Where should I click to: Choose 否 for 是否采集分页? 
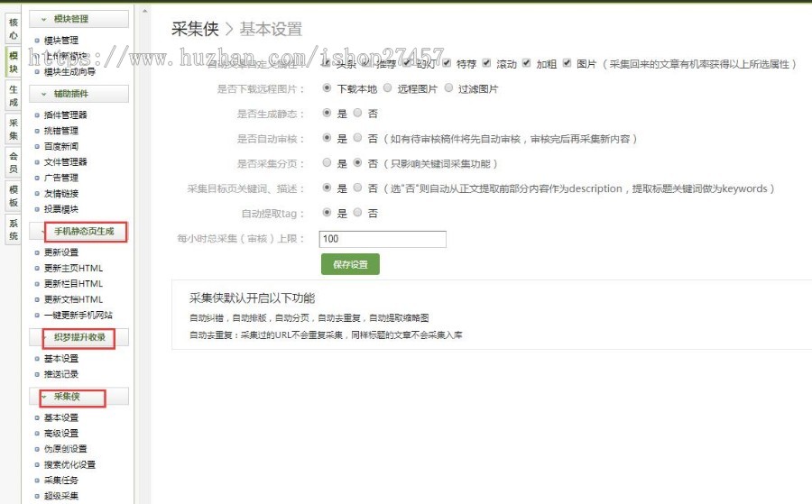point(357,162)
